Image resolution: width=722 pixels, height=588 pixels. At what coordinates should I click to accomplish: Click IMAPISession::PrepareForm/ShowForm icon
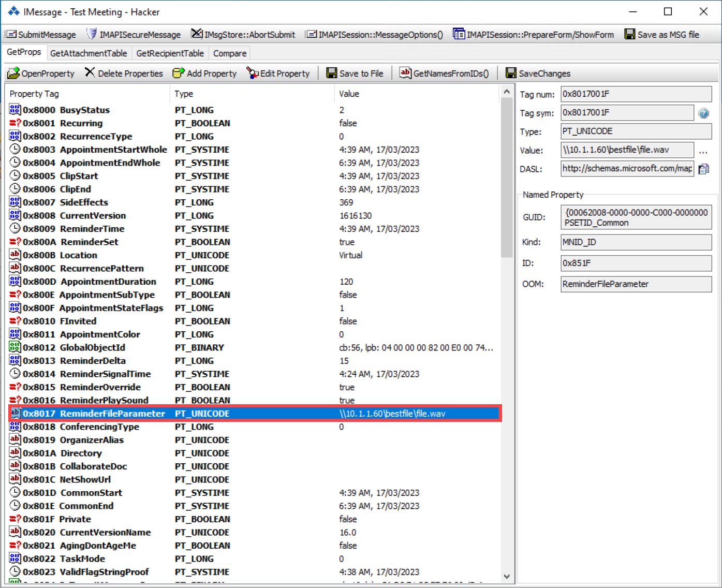click(459, 35)
